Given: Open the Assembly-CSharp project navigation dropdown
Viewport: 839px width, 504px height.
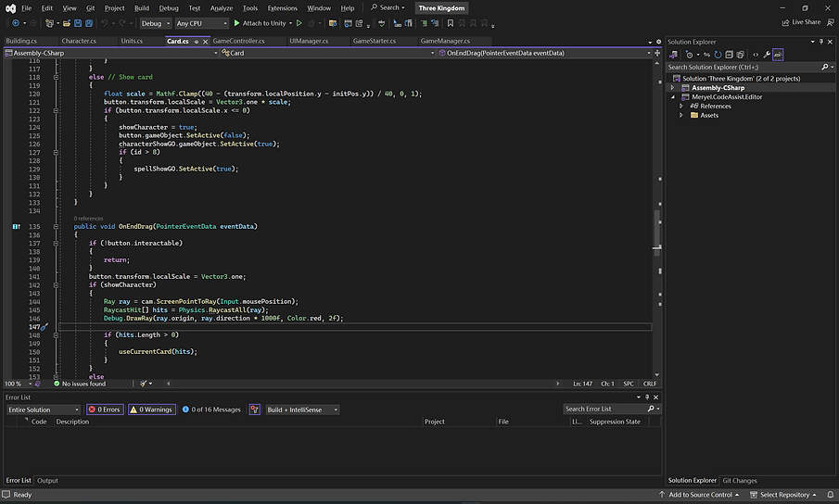Looking at the screenshot, I should [111, 53].
